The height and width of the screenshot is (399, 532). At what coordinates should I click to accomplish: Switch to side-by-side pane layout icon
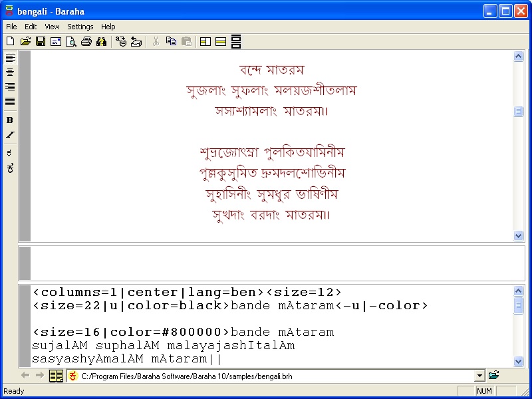pyautogui.click(x=205, y=42)
